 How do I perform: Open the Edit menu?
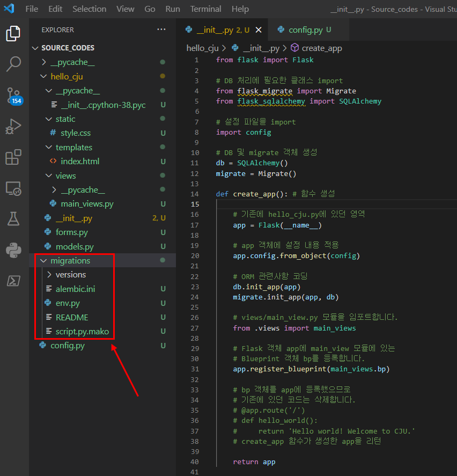55,9
